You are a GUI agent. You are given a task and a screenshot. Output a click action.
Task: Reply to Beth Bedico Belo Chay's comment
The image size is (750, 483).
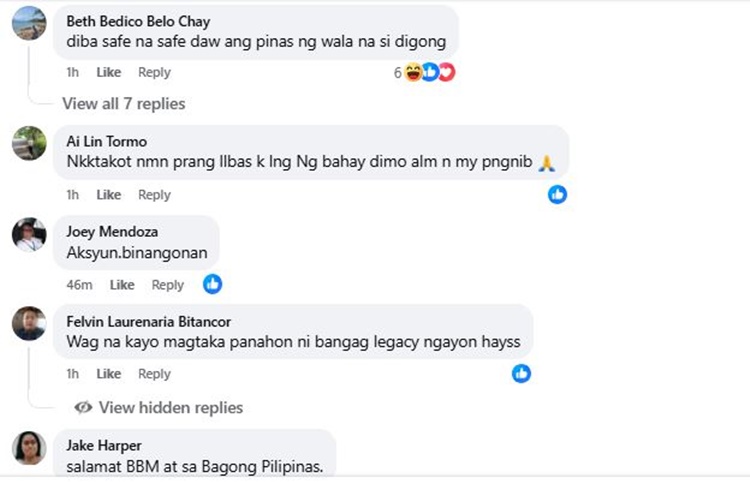pos(154,72)
